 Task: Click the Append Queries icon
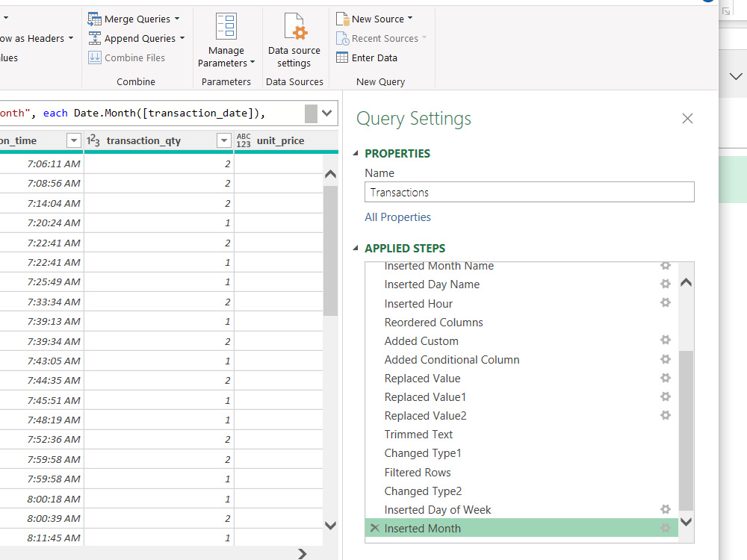tap(94, 39)
